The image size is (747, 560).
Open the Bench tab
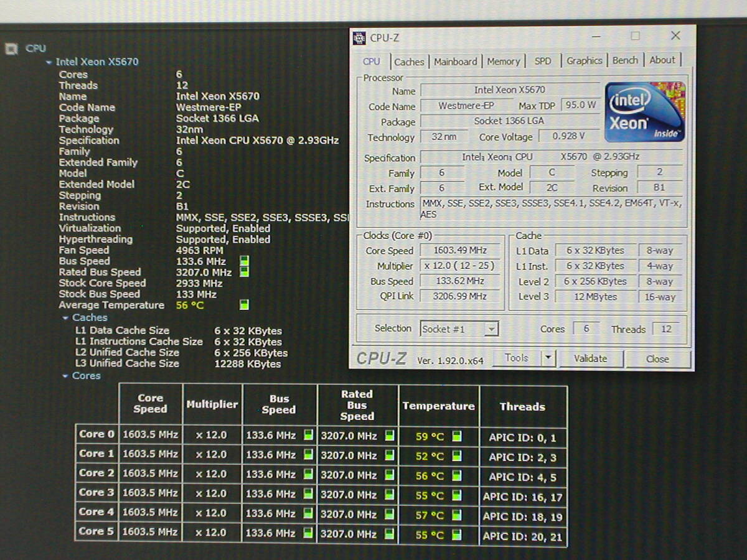click(625, 60)
